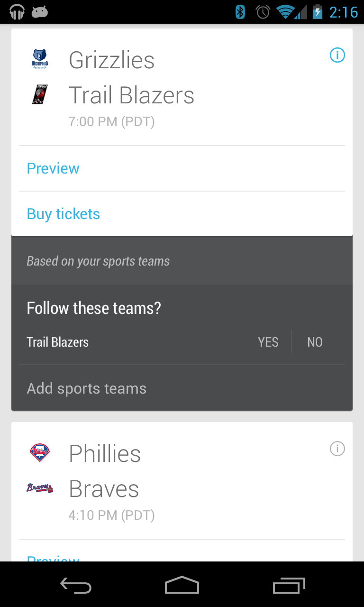The height and width of the screenshot is (607, 364).
Task: Select Add sports teams option
Action: pyautogui.click(x=87, y=388)
